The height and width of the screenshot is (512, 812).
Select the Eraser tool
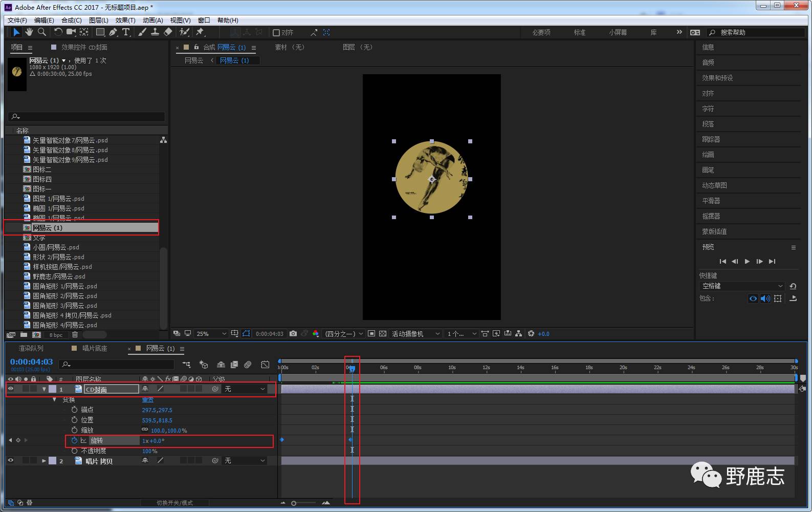[x=168, y=32]
